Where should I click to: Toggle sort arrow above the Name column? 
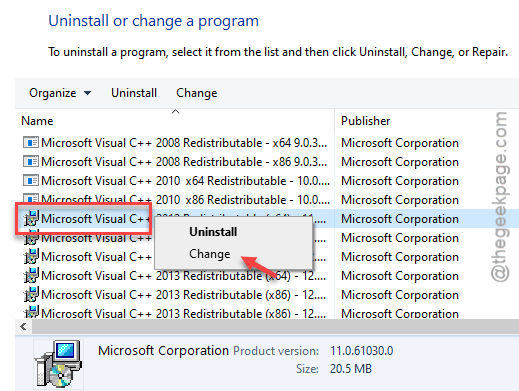pos(176,112)
